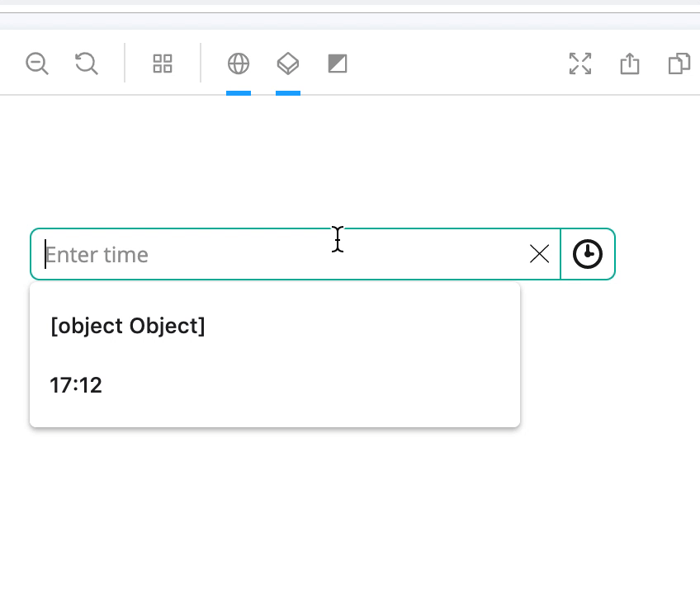700x612 pixels.
Task: Toggle the 3D box outline icon
Action: [x=288, y=64]
